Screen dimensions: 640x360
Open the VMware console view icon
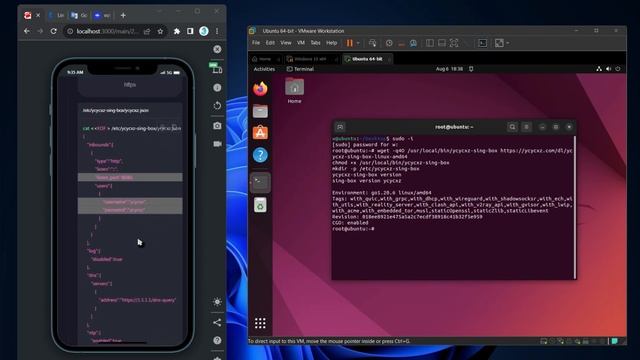click(x=482, y=43)
